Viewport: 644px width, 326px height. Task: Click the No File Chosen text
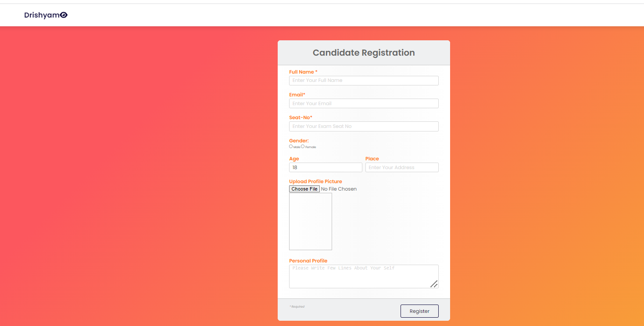click(x=339, y=188)
